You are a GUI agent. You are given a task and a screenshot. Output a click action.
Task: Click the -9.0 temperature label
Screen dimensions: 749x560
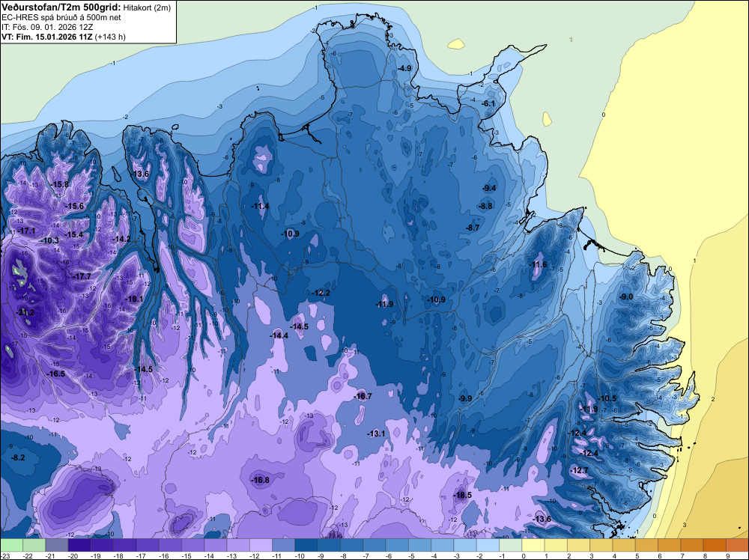[625, 296]
